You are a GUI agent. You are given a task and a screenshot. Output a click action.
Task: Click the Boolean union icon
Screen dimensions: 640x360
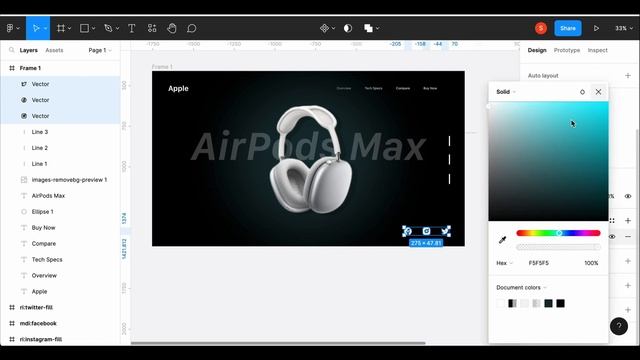368,28
